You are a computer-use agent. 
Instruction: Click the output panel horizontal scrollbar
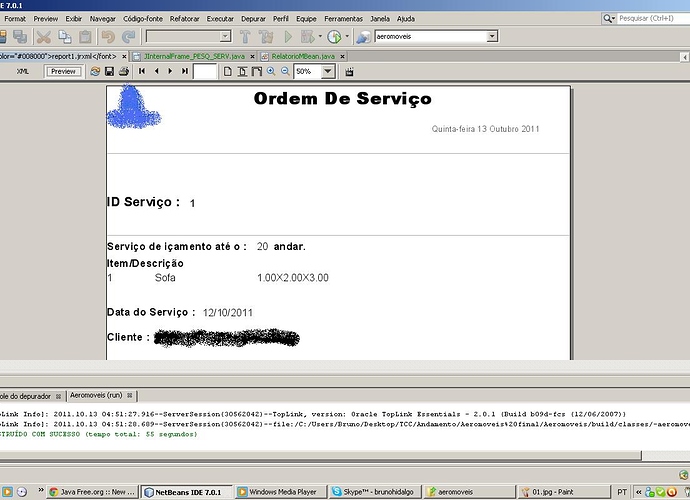(x=320, y=455)
